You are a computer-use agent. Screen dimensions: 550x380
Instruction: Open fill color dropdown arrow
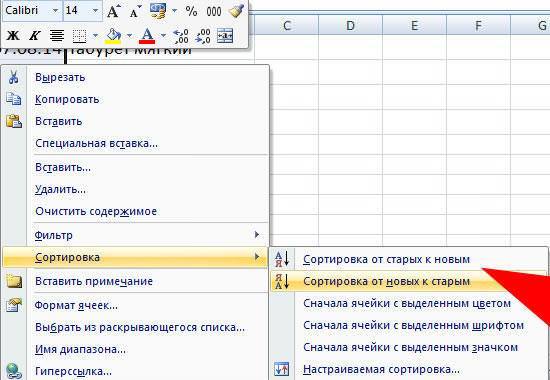pyautogui.click(x=129, y=35)
